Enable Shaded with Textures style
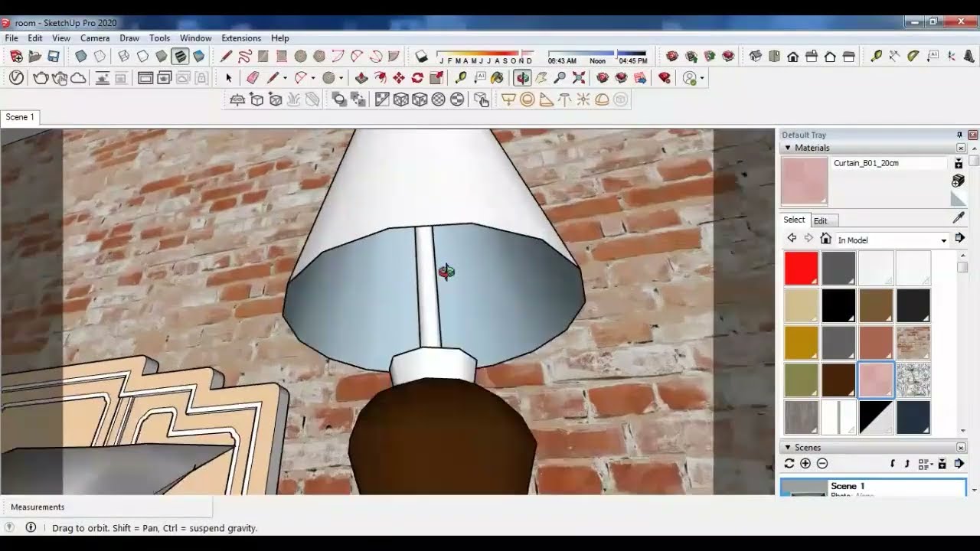 tap(180, 56)
